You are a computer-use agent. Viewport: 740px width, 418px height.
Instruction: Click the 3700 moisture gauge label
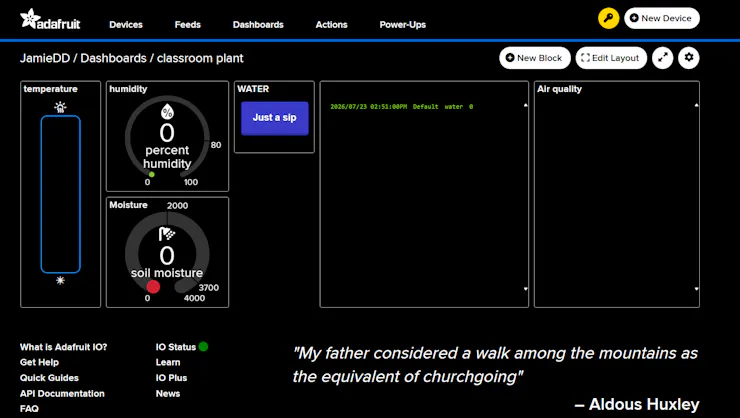point(209,288)
